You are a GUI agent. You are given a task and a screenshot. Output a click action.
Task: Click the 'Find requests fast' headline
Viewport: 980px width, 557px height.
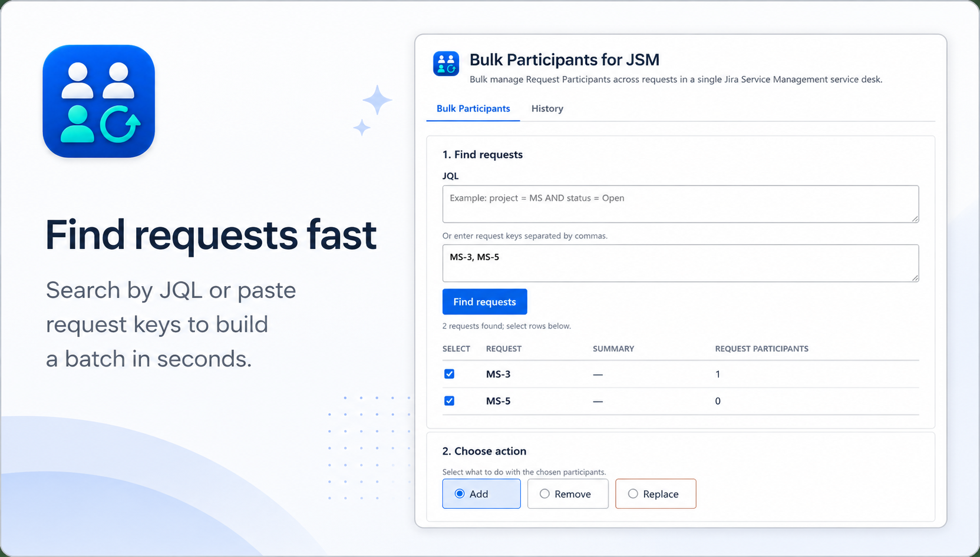coord(211,235)
